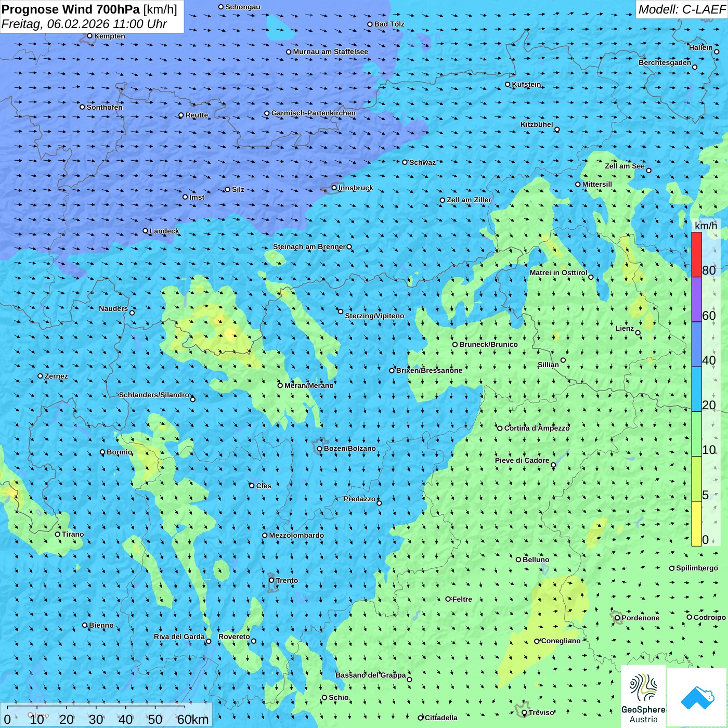Screen dimensions: 728x728
Task: Click the Bormio label
Action: pos(119,452)
